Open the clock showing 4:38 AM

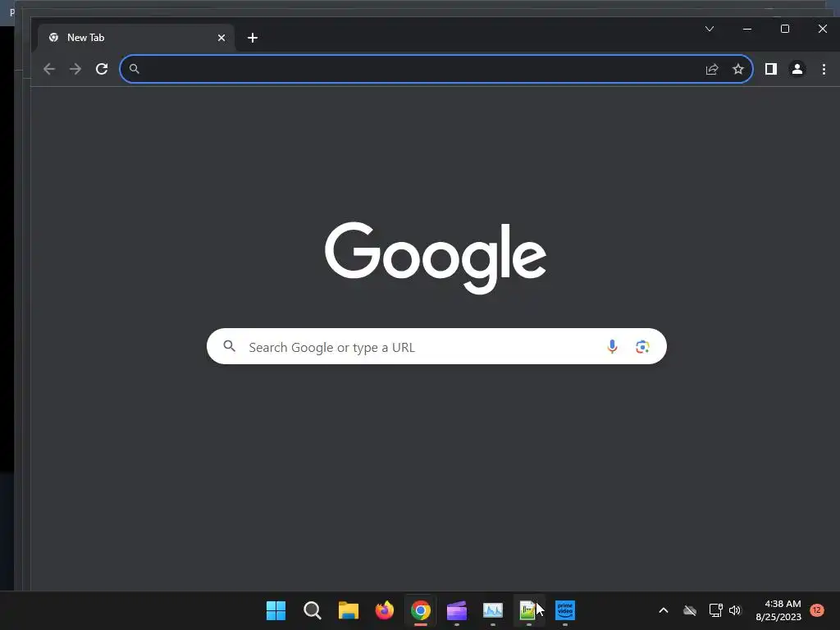click(778, 610)
